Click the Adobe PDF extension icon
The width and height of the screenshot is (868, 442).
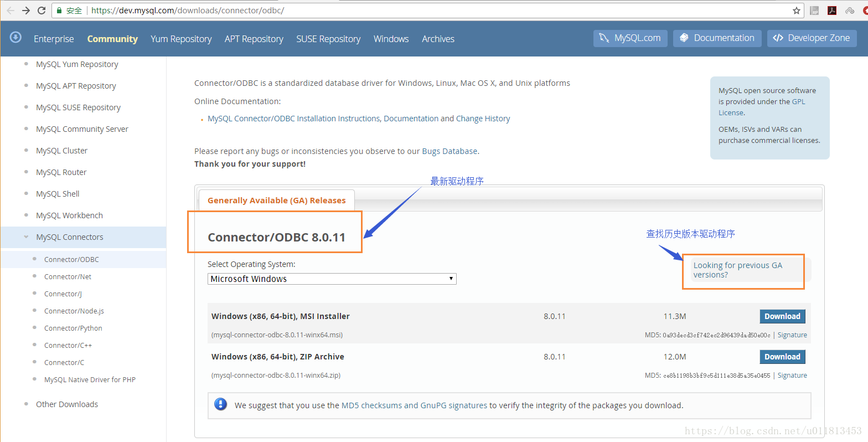(x=832, y=11)
